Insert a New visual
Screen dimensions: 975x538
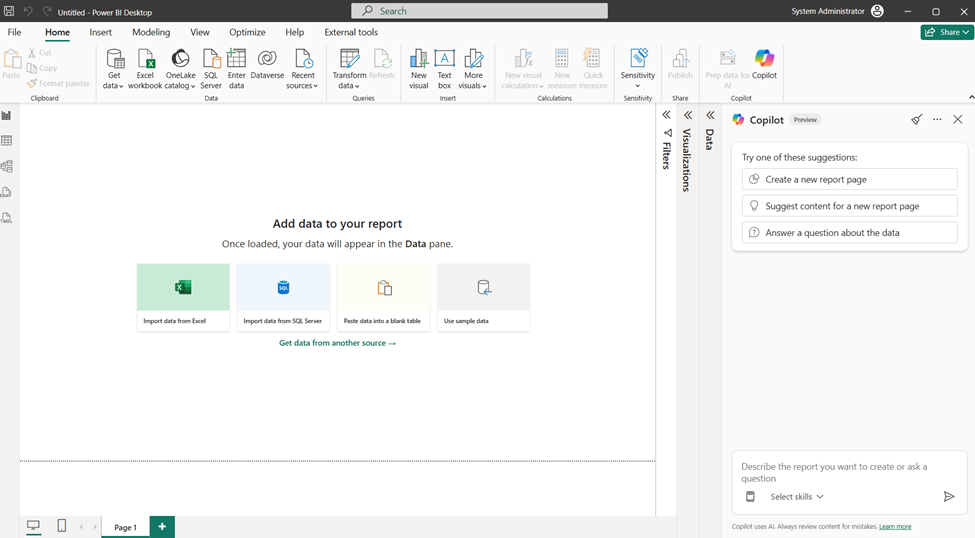click(x=418, y=69)
